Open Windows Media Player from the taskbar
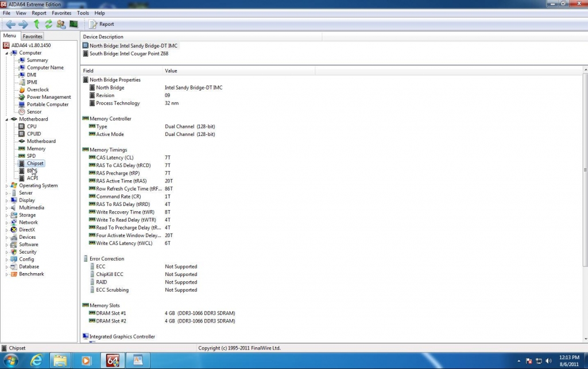The image size is (588, 369). [x=86, y=360]
